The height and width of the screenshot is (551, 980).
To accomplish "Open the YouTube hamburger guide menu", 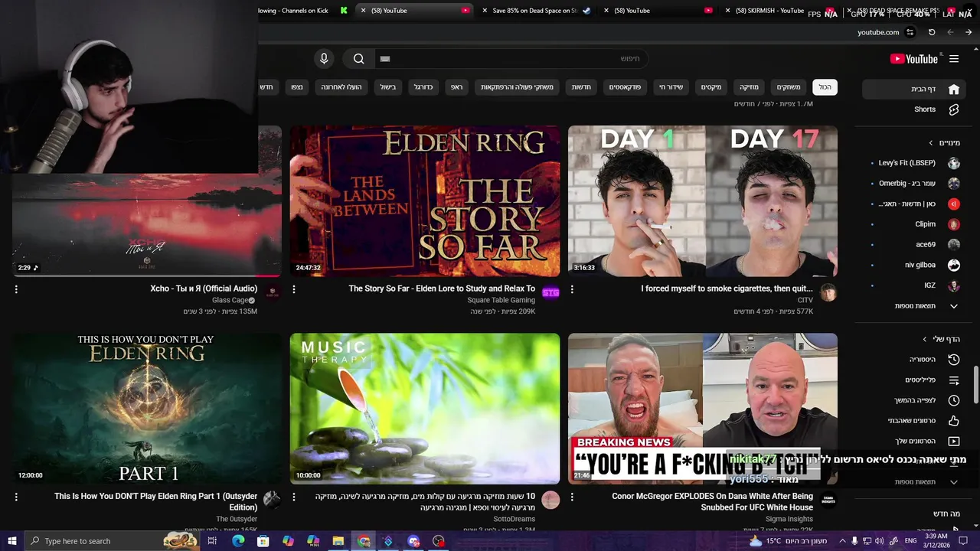I will [x=954, y=59].
